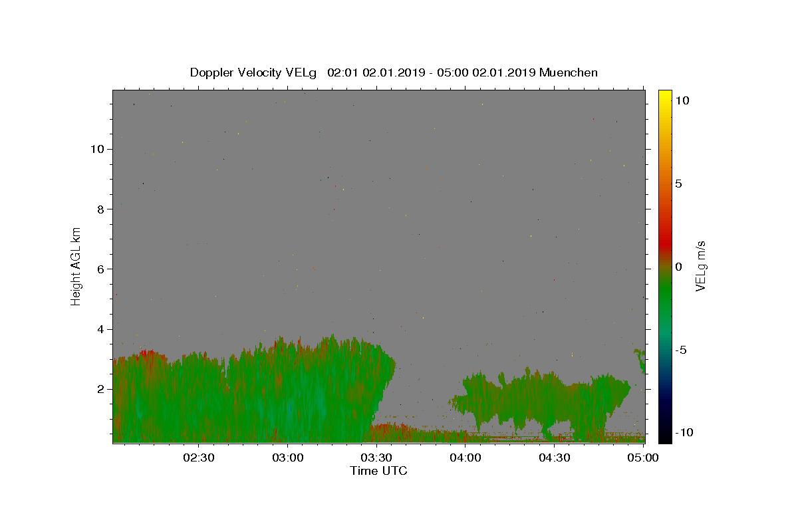Click the height tick label 10 on y-axis

point(97,149)
